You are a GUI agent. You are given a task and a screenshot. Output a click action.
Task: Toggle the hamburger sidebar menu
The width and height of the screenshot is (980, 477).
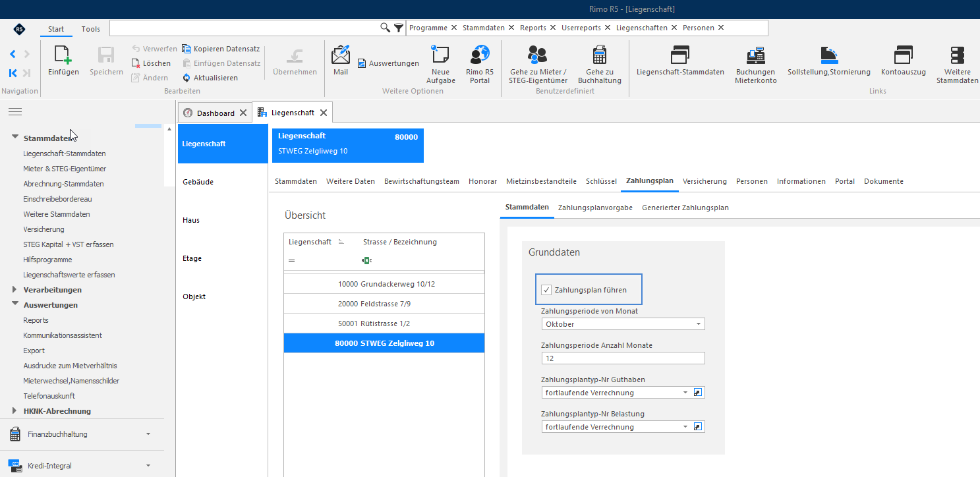click(x=14, y=112)
